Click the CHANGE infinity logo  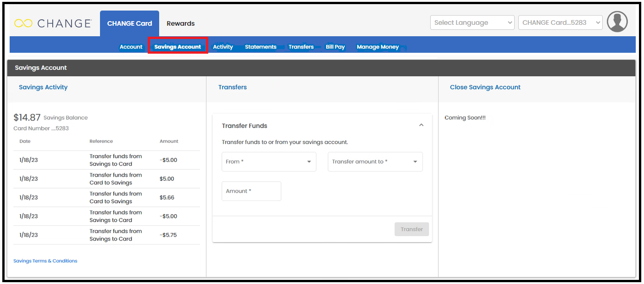53,23
